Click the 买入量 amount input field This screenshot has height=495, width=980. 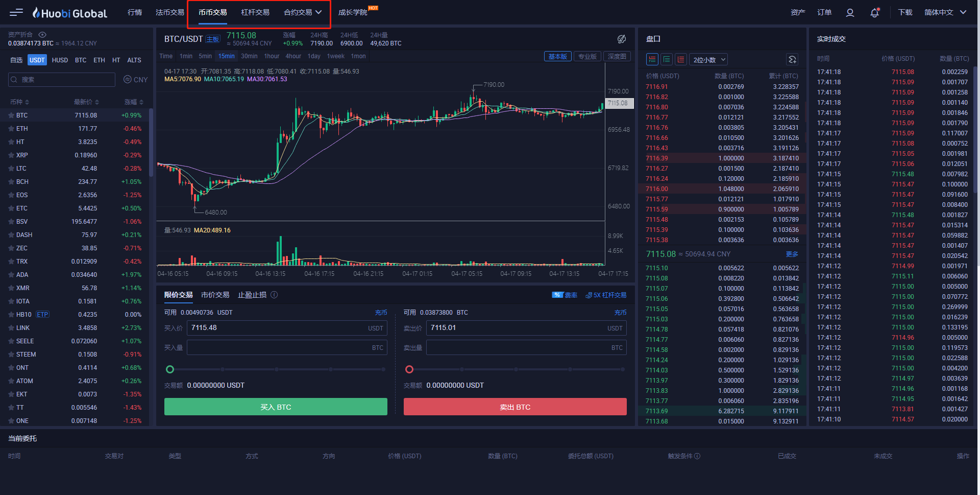coord(287,348)
